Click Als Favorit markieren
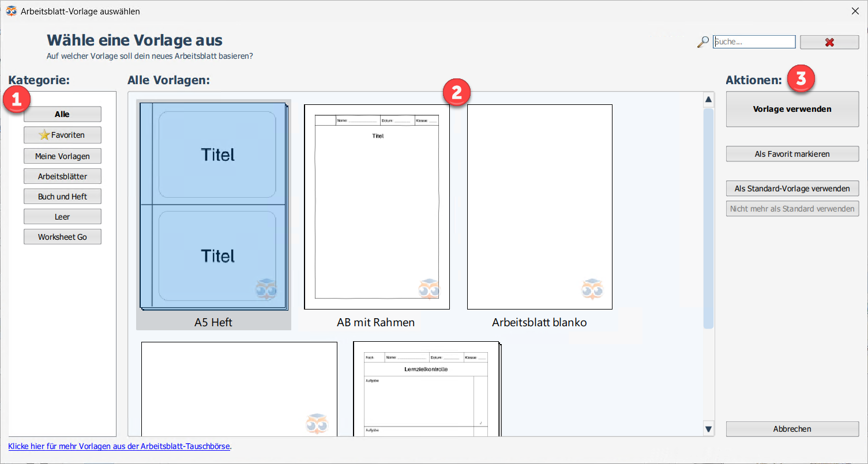868x464 pixels. pyautogui.click(x=792, y=153)
